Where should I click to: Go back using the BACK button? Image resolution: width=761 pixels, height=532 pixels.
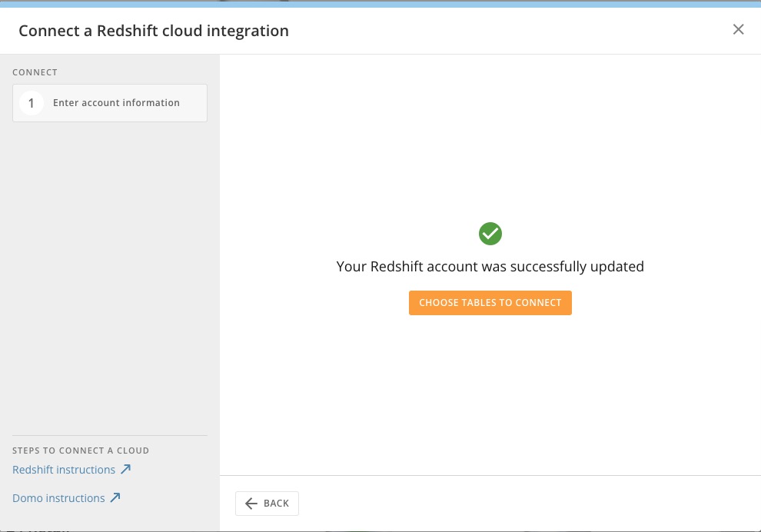click(x=267, y=503)
